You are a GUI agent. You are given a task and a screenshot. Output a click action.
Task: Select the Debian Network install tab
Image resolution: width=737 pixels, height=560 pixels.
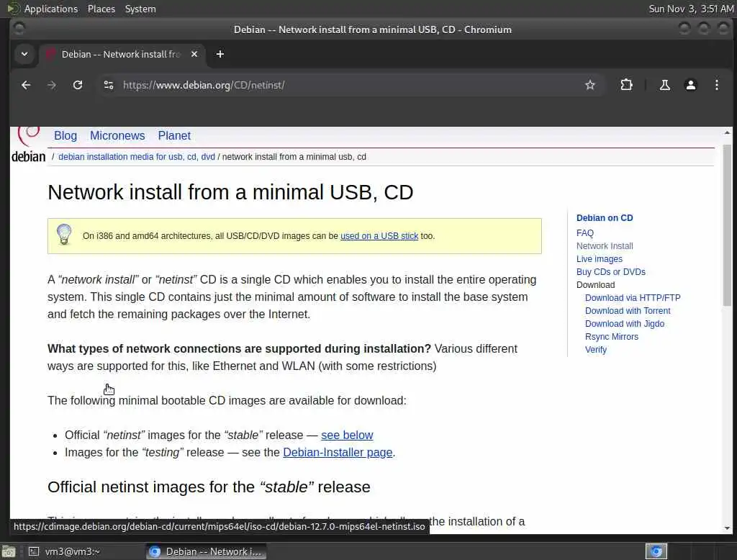121,54
